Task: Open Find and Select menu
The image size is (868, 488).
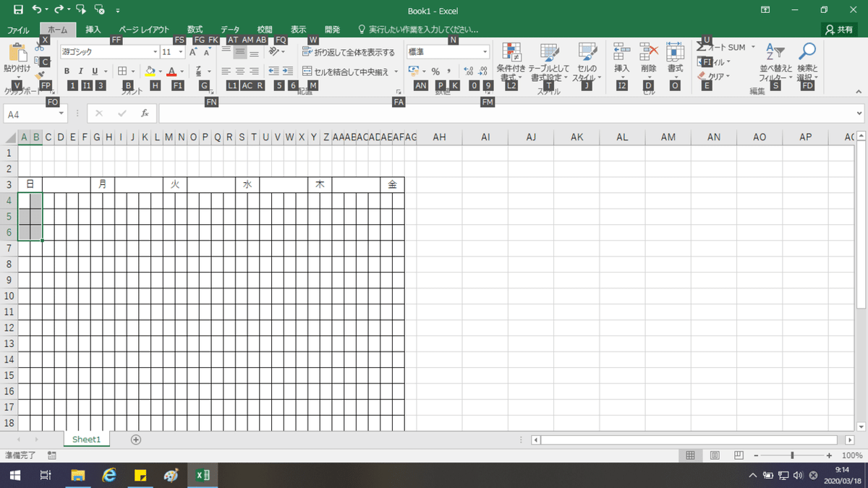Action: point(806,62)
